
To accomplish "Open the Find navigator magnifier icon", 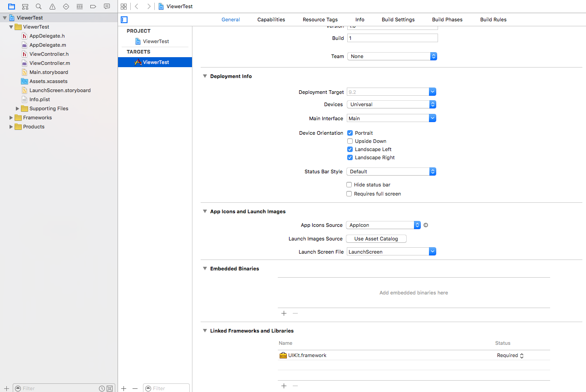I will (39, 6).
